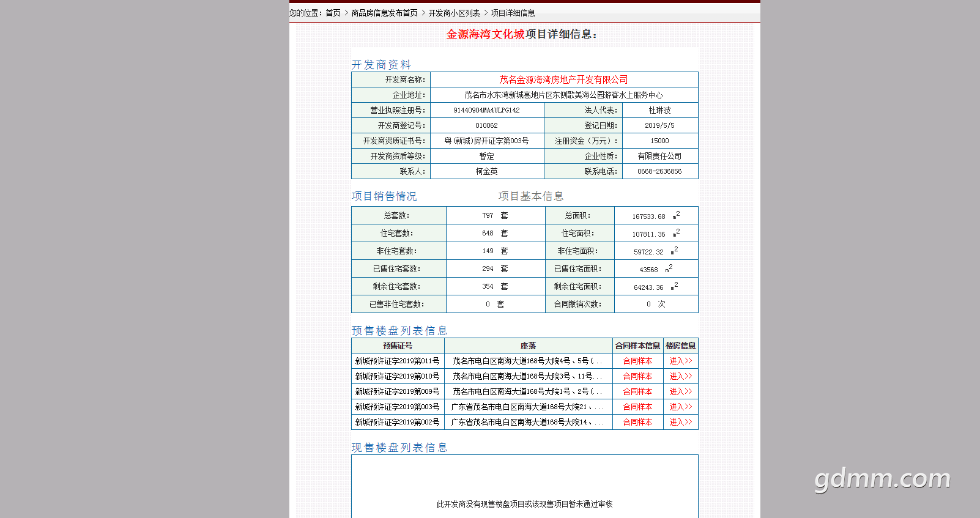This screenshot has height=518, width=980.
Task: Click total units value 797 套
Action: [495, 215]
